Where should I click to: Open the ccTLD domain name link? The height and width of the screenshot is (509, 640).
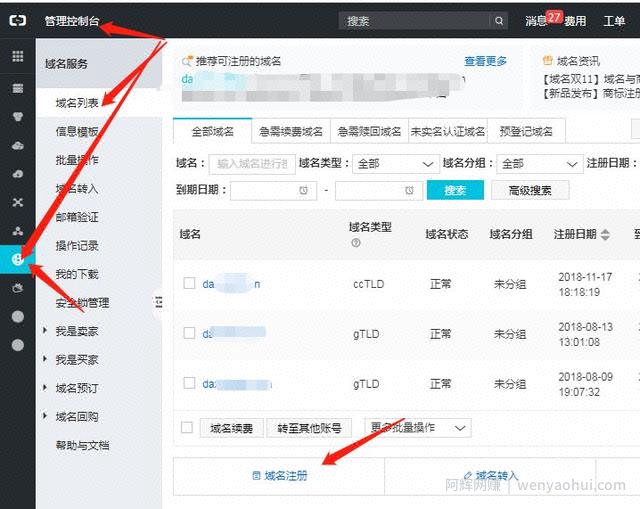231,284
